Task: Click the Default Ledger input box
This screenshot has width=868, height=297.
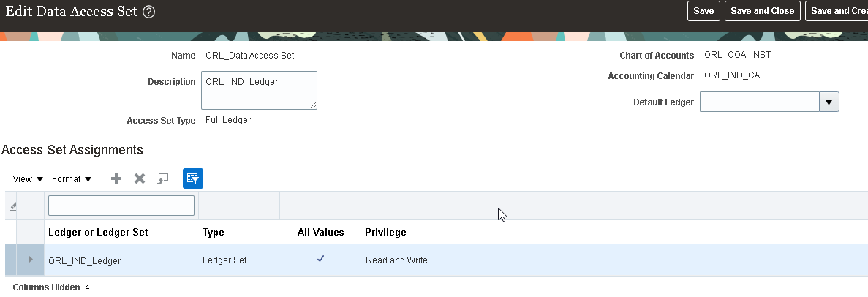Action: [x=760, y=102]
